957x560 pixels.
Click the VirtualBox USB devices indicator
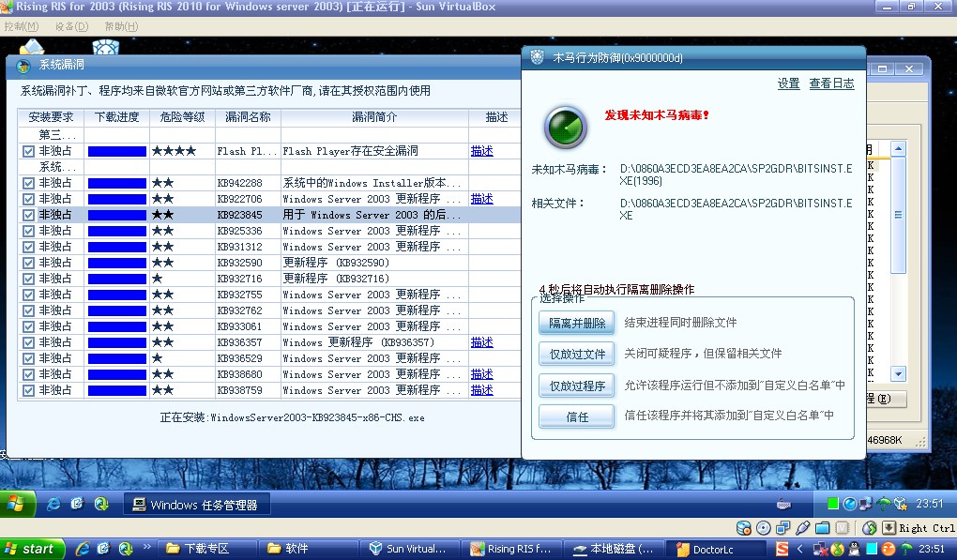click(x=802, y=528)
